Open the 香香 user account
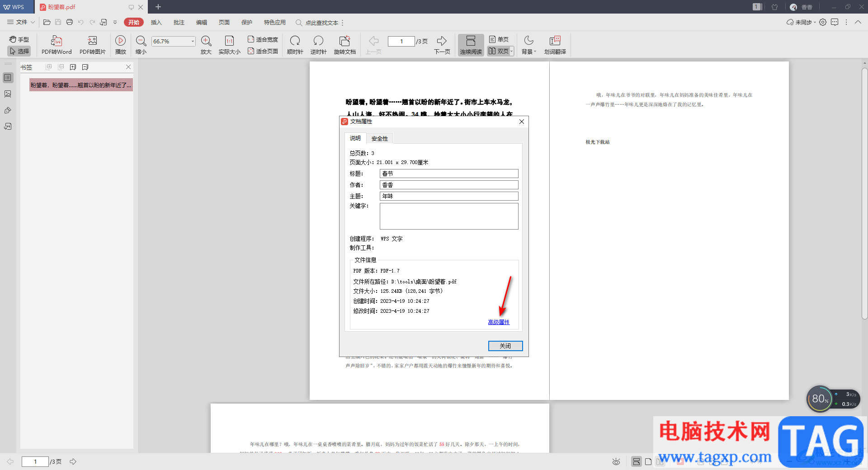The height and width of the screenshot is (470, 868). (x=801, y=7)
